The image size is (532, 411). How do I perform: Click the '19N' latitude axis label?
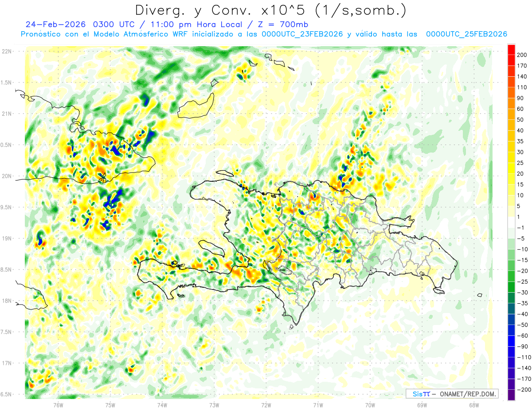(7, 239)
